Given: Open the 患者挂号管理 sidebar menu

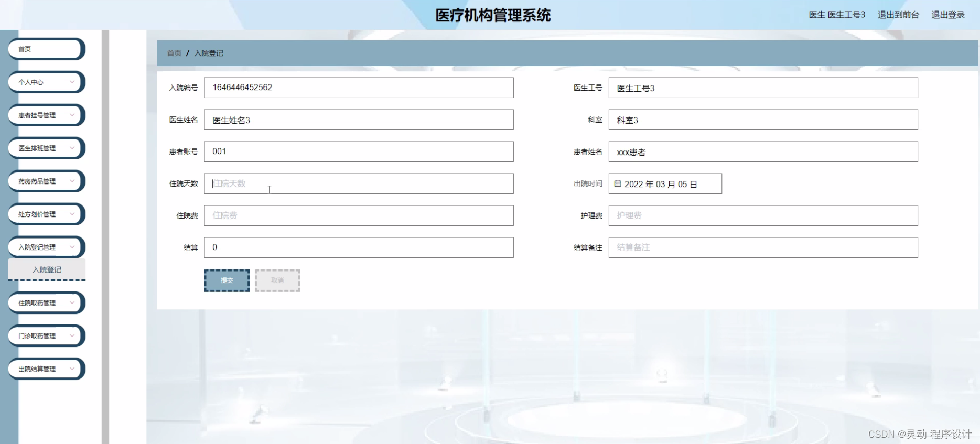Looking at the screenshot, I should point(46,115).
